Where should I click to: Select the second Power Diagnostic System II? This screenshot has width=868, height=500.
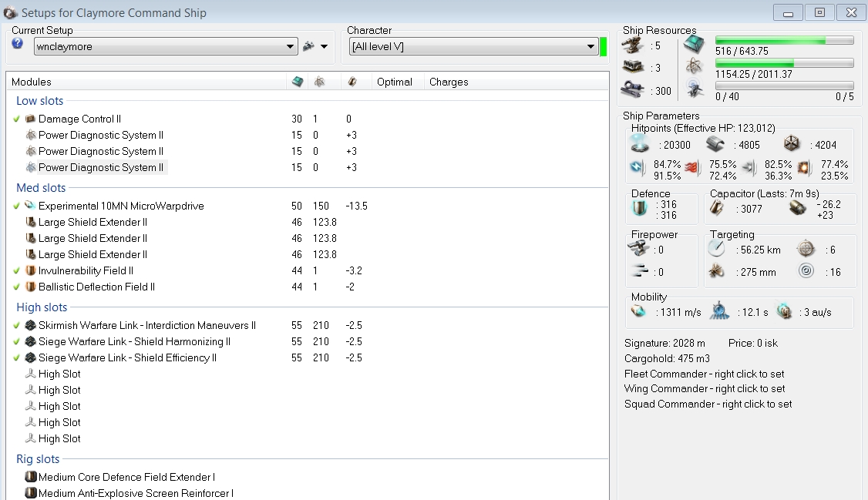coord(101,151)
